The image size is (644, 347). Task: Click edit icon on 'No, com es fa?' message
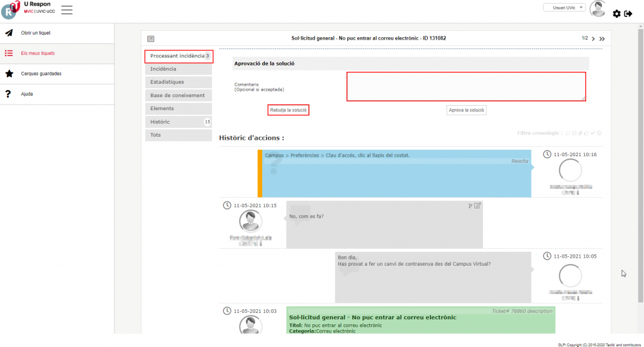tap(477, 205)
